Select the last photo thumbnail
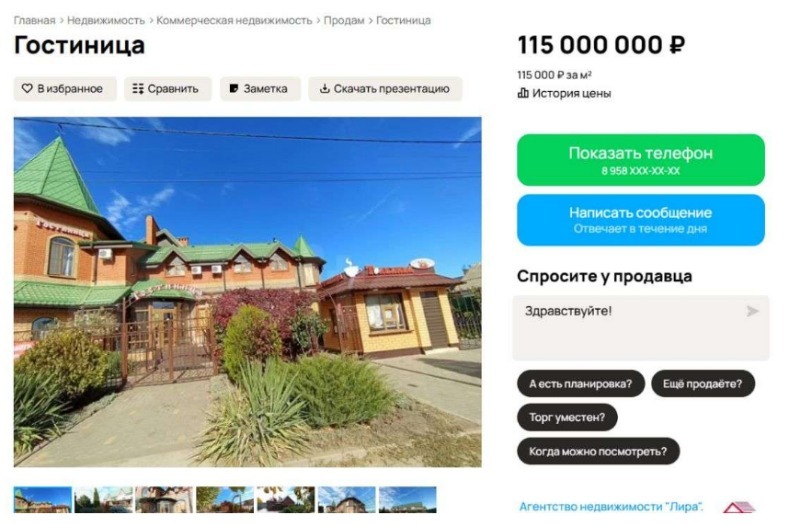The height and width of the screenshot is (524, 786). coord(408,499)
